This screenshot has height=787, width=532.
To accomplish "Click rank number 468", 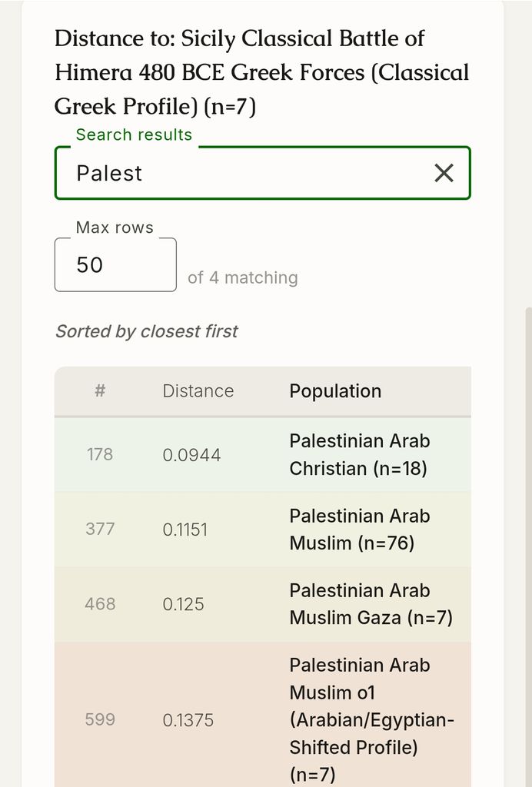I will coord(100,604).
